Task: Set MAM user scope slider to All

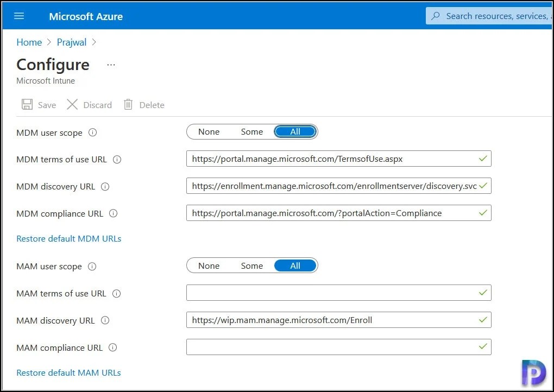Action: [295, 265]
